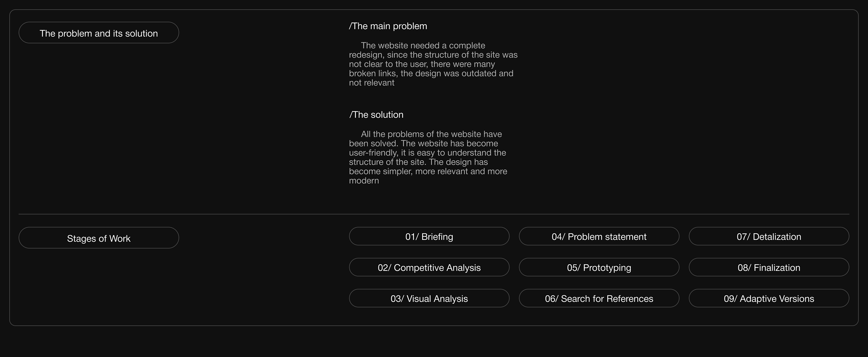The height and width of the screenshot is (357, 868).
Task: Click the '/The main problem' heading
Action: click(x=388, y=26)
